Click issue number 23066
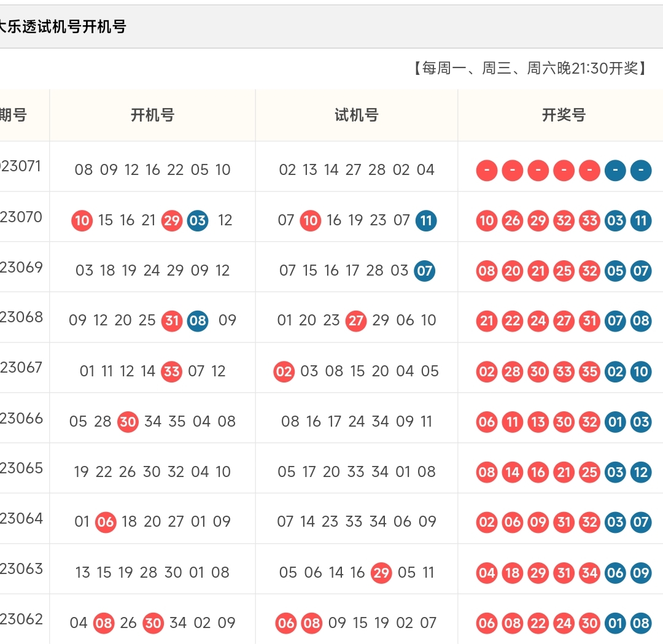 [21, 418]
